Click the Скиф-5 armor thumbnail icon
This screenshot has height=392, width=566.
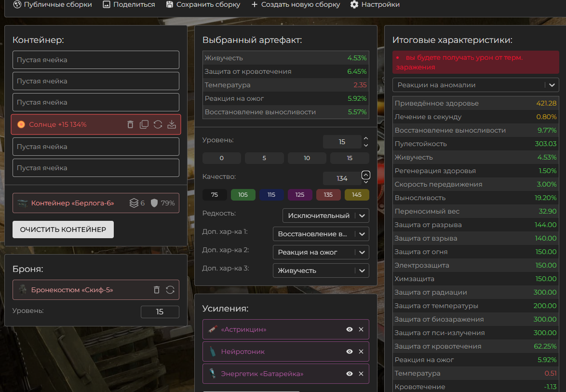(x=23, y=289)
